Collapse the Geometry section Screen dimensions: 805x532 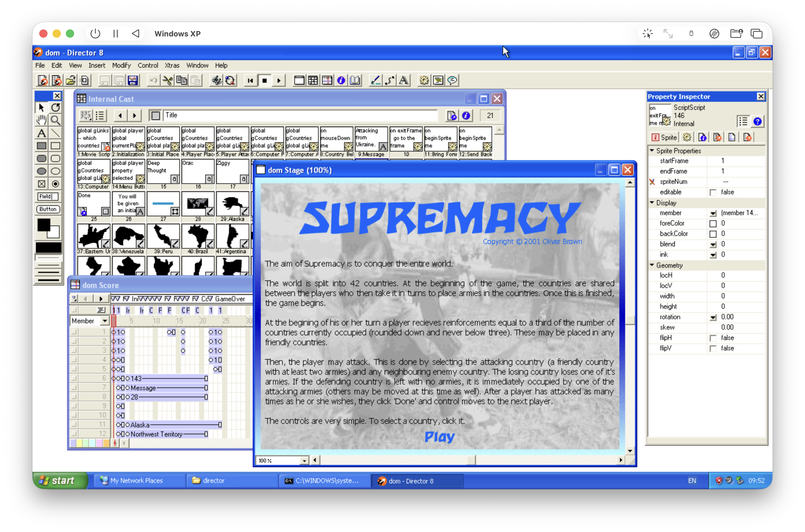[x=652, y=265]
